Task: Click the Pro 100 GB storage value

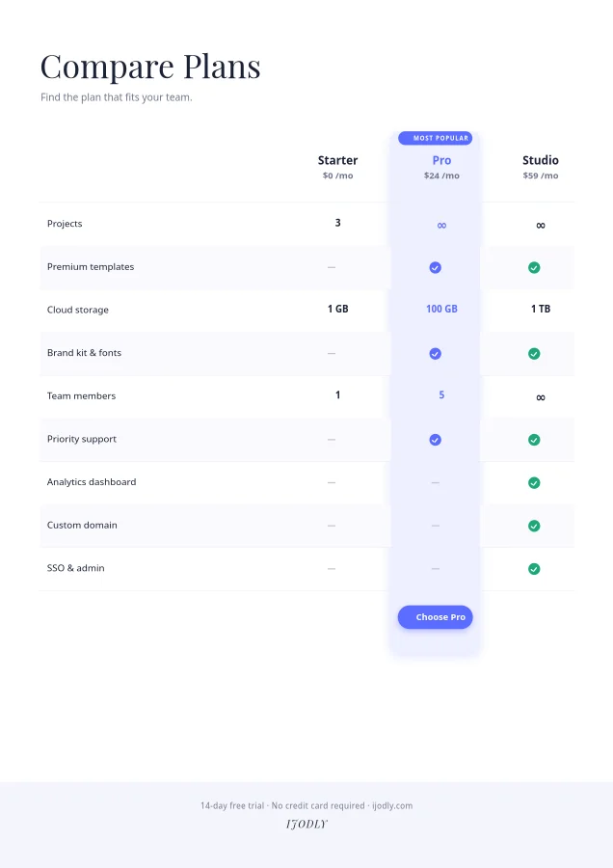Action: point(441,309)
